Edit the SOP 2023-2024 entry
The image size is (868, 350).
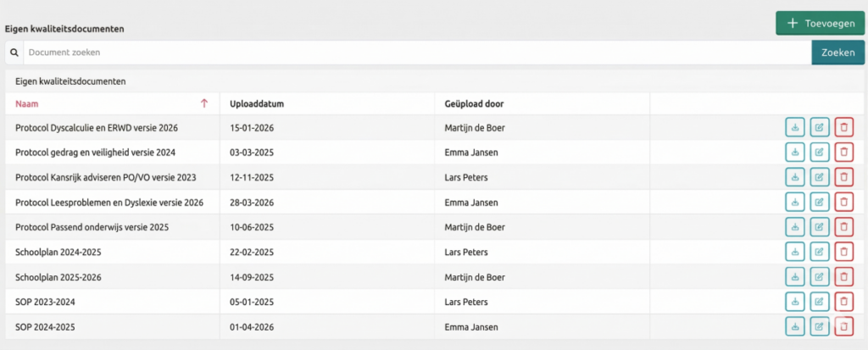[x=820, y=302]
